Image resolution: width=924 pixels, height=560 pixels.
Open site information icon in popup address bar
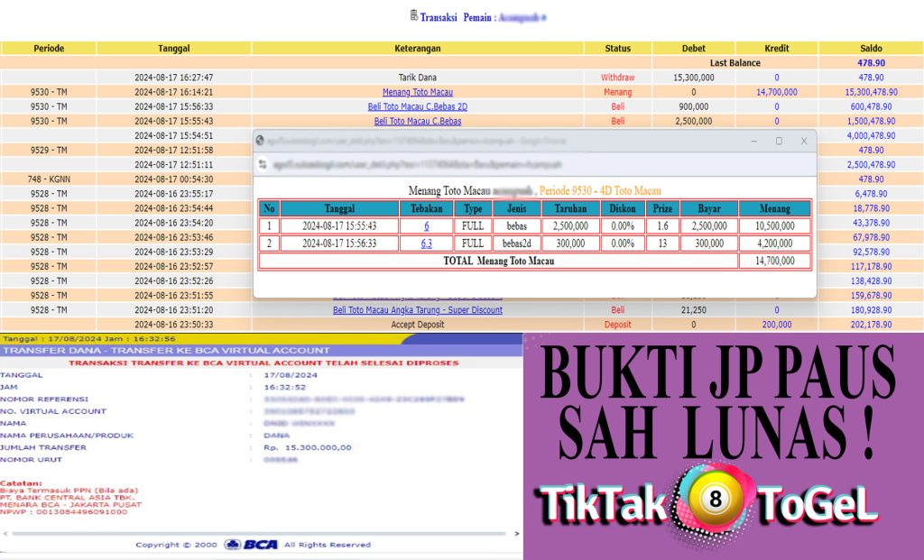[263, 164]
